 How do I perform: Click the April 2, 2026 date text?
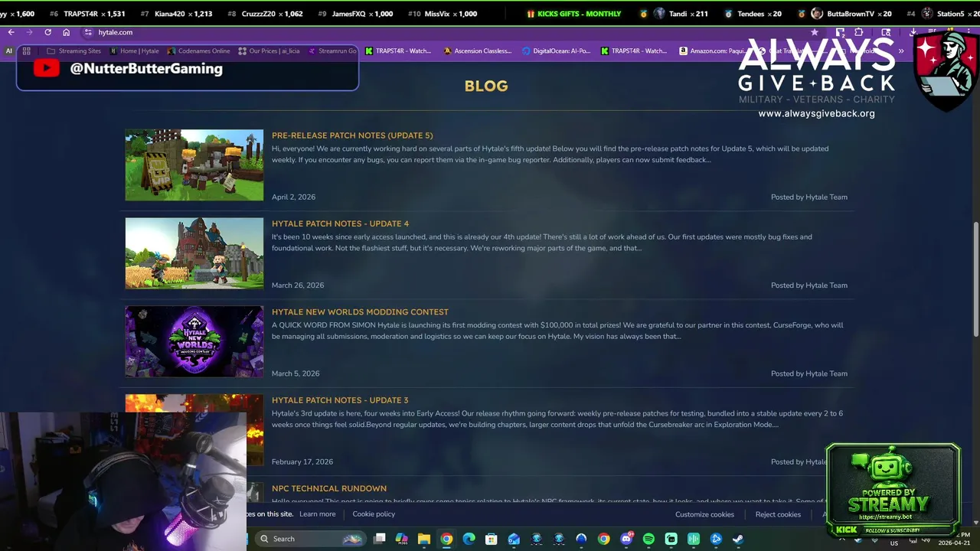(x=293, y=197)
